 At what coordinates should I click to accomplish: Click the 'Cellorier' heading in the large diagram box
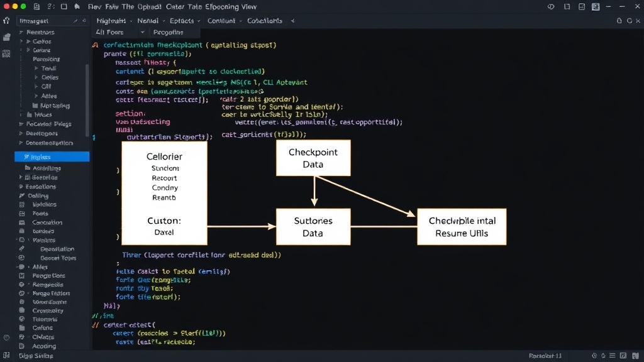pos(164,156)
